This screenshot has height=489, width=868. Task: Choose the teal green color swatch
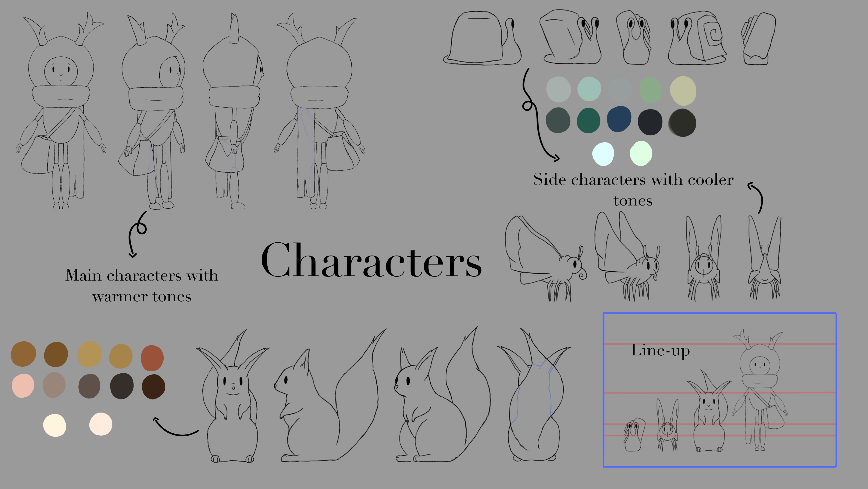tap(588, 120)
